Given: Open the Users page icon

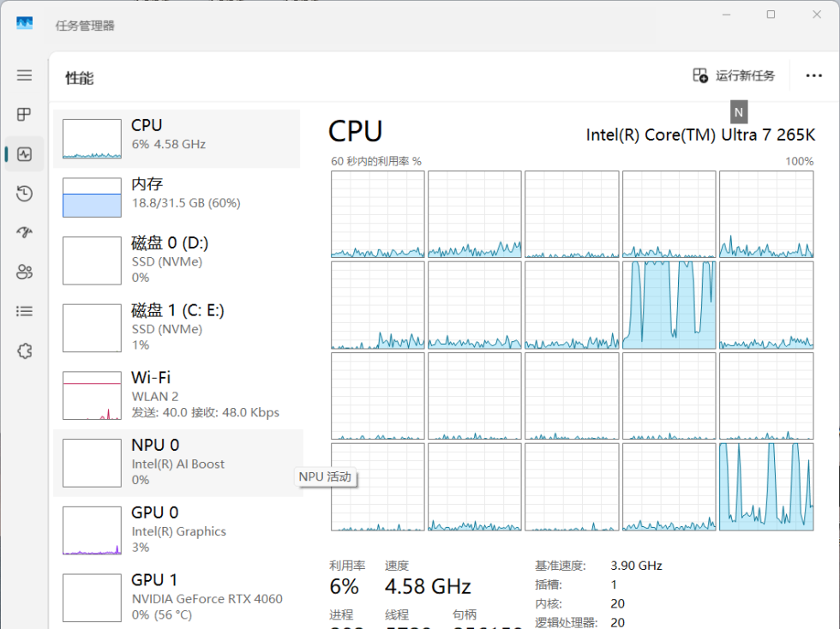Looking at the screenshot, I should (24, 273).
